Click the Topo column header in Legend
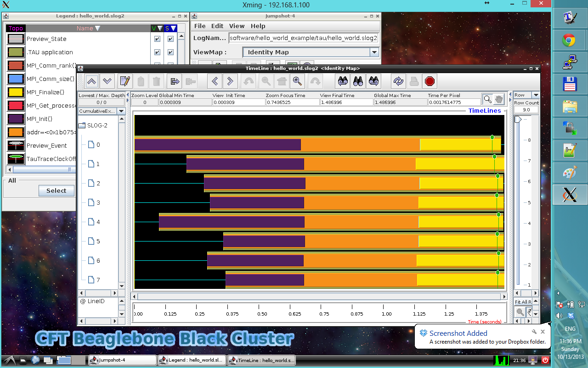 [x=16, y=29]
